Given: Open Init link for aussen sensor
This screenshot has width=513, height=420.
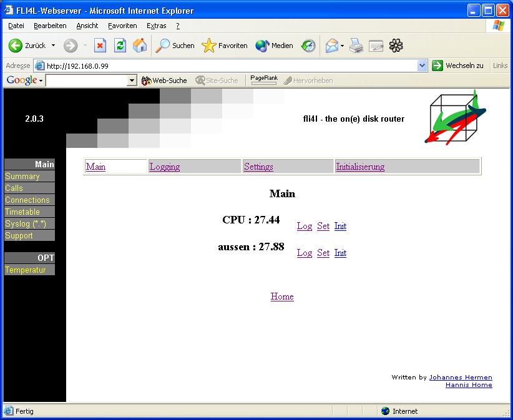Looking at the screenshot, I should tap(340, 253).
